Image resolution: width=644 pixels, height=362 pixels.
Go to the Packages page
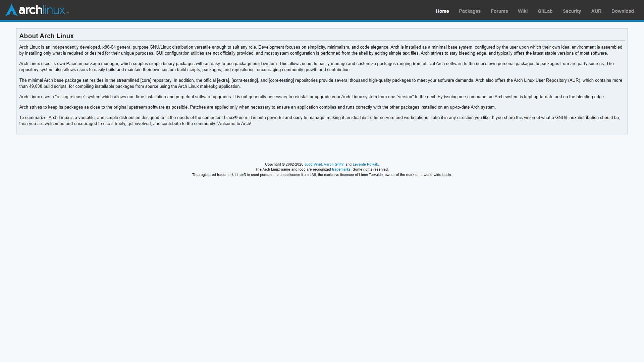pyautogui.click(x=470, y=11)
